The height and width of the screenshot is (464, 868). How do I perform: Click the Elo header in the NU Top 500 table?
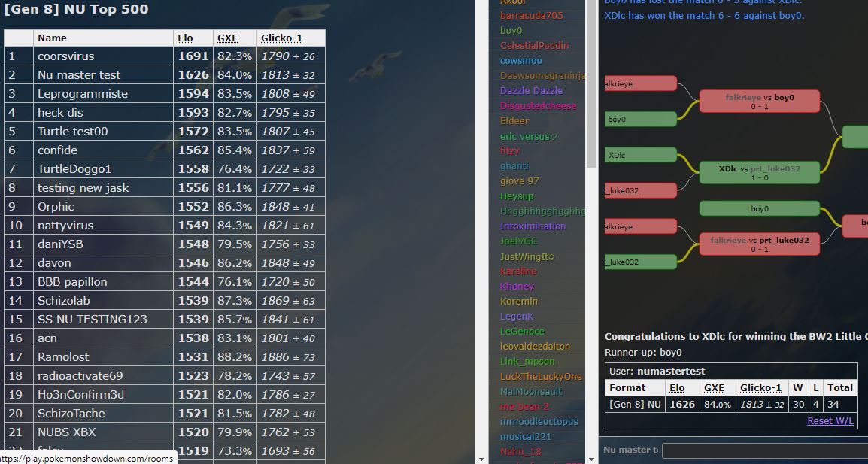[186, 38]
